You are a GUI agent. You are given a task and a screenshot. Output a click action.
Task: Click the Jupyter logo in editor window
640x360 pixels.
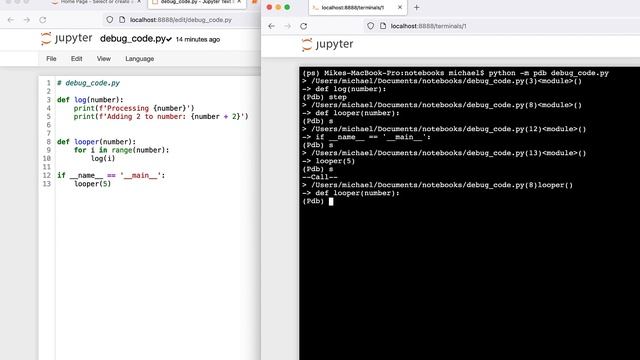[x=67, y=39]
